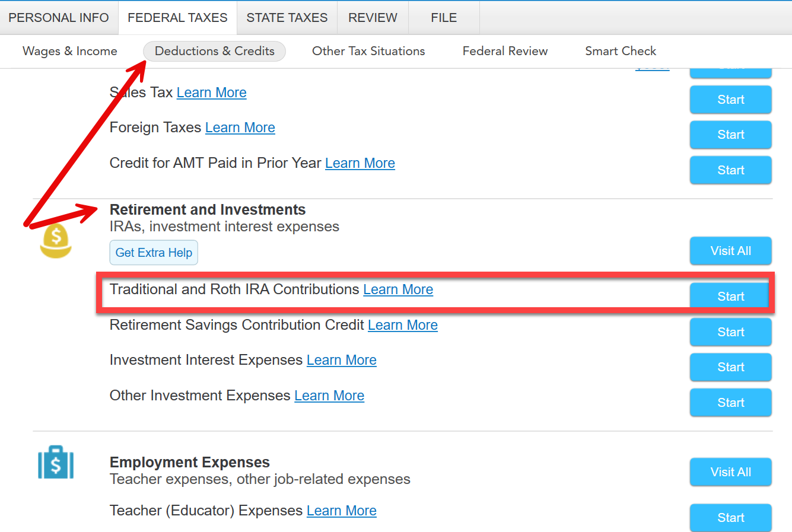The height and width of the screenshot is (532, 792).
Task: Click Get Extra Help button
Action: pos(154,253)
